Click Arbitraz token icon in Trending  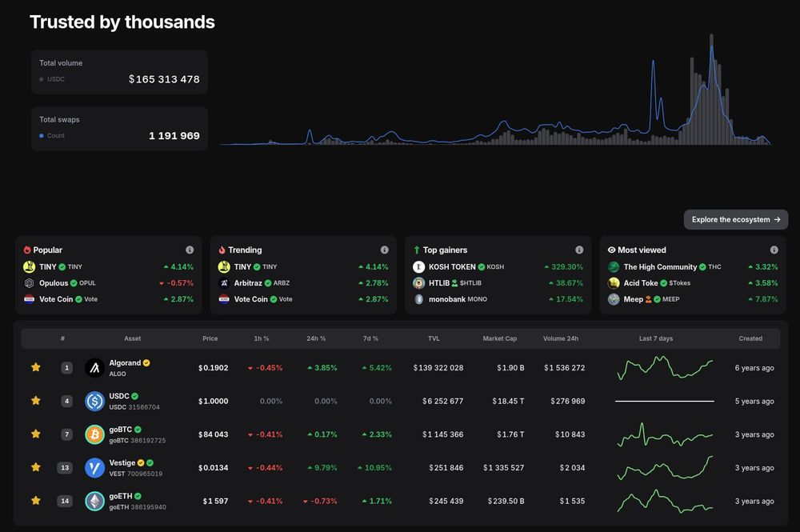(x=224, y=283)
